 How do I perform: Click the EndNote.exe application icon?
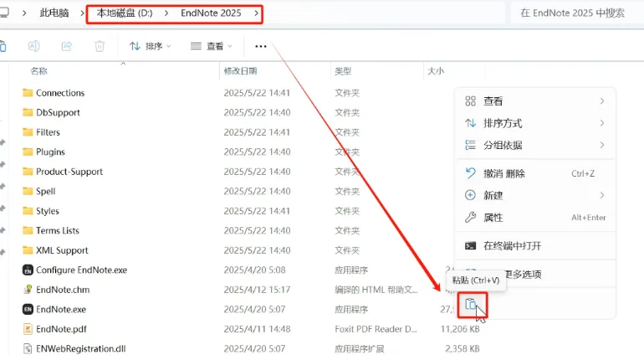(28, 309)
